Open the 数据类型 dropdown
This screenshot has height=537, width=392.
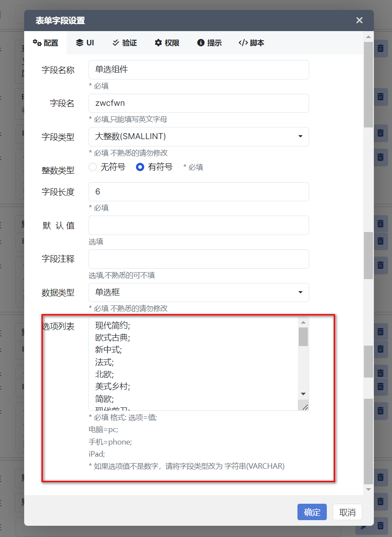[199, 292]
